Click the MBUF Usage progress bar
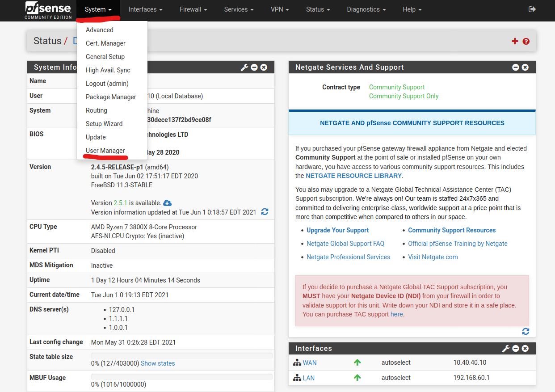 [182, 377]
